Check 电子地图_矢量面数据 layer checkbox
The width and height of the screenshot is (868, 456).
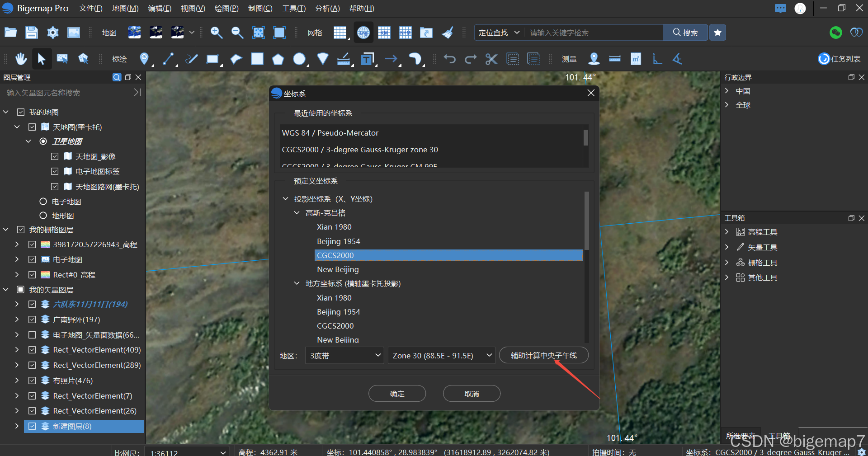point(32,335)
